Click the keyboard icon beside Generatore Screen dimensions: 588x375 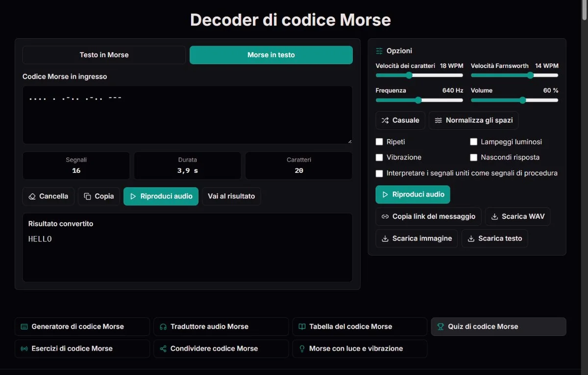point(24,327)
